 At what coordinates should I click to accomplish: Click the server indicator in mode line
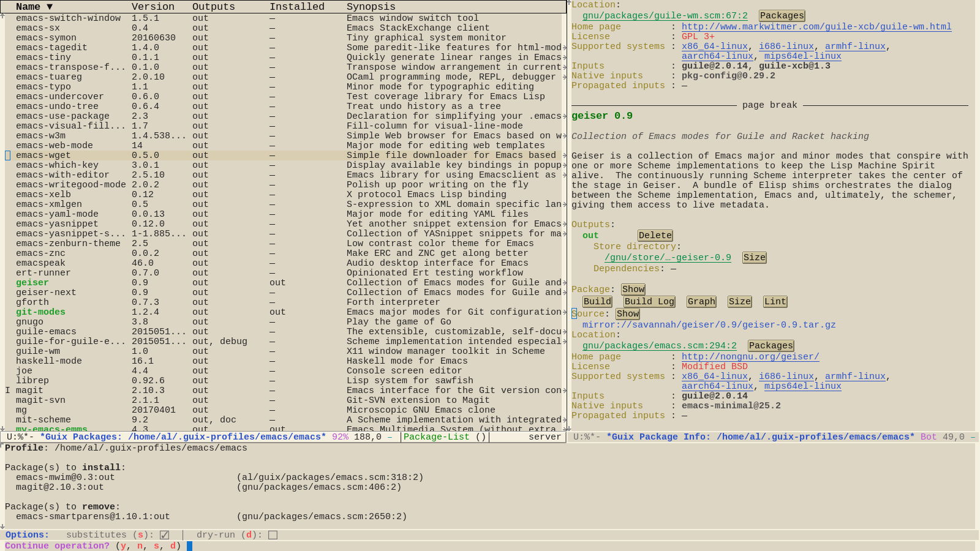[x=545, y=437]
